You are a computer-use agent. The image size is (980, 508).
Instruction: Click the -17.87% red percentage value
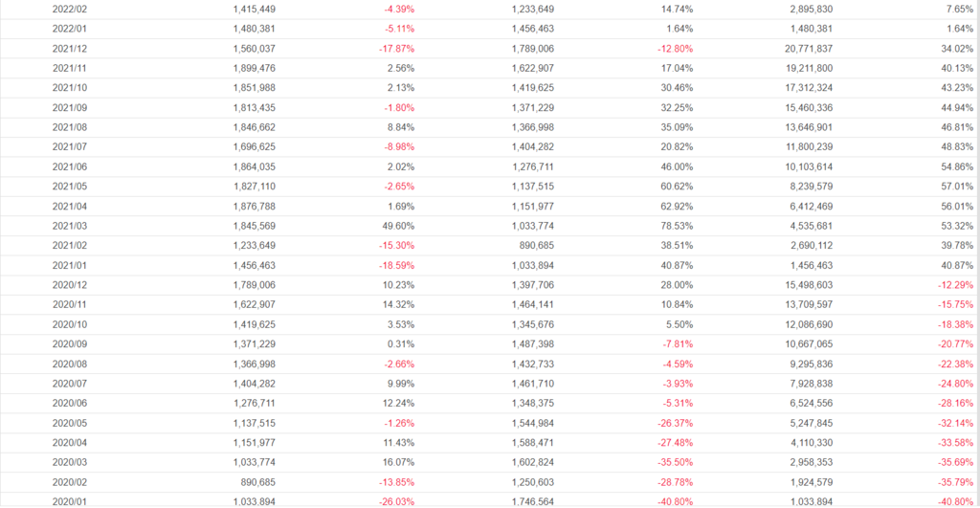coord(395,48)
